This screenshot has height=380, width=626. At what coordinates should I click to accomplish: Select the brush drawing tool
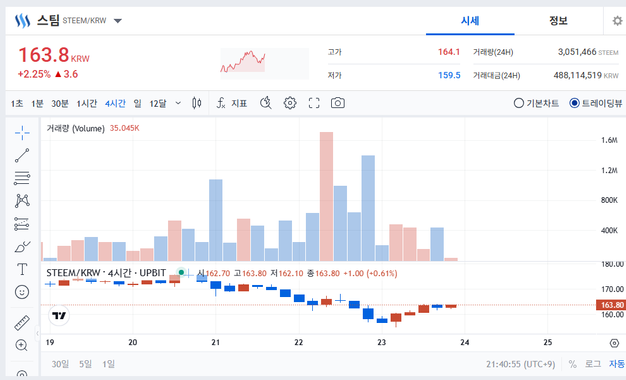[x=22, y=247]
